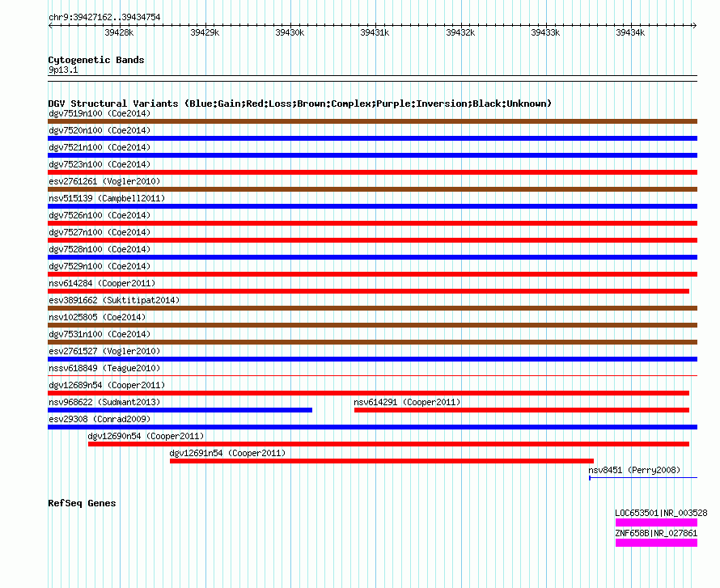This screenshot has height=588, width=720.
Task: Select the blue nsv515139 gain bar
Action: click(x=372, y=206)
